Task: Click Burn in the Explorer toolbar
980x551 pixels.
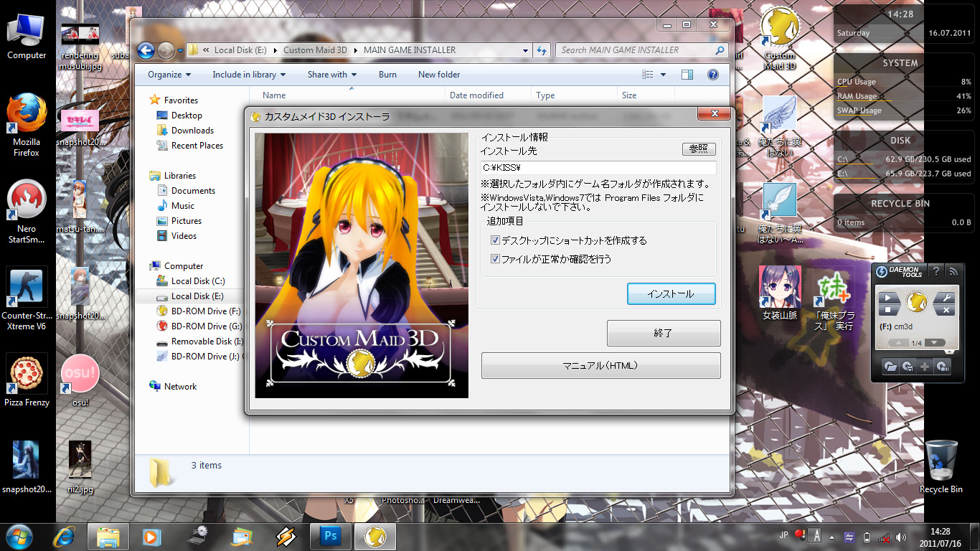Action: [x=387, y=75]
